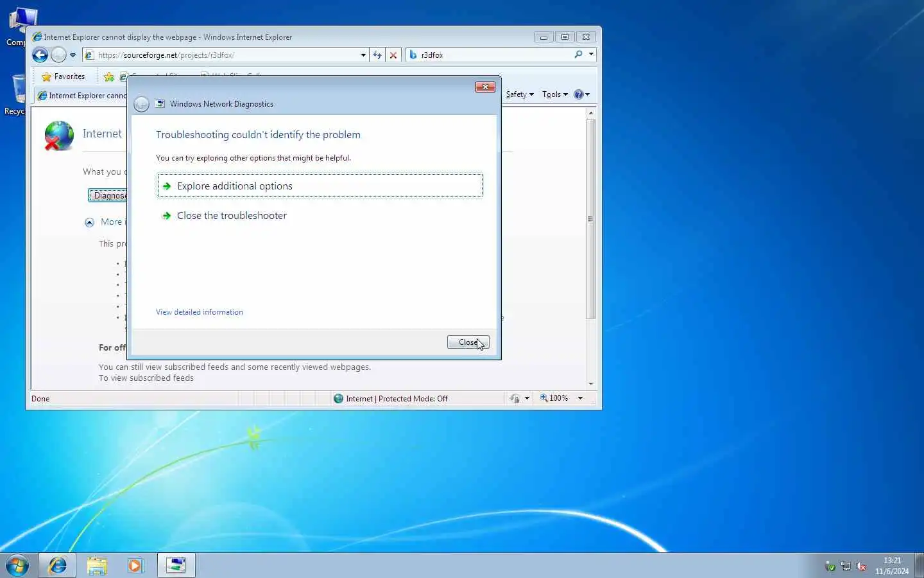Select the Recycle Bin desktop icon

(15, 94)
